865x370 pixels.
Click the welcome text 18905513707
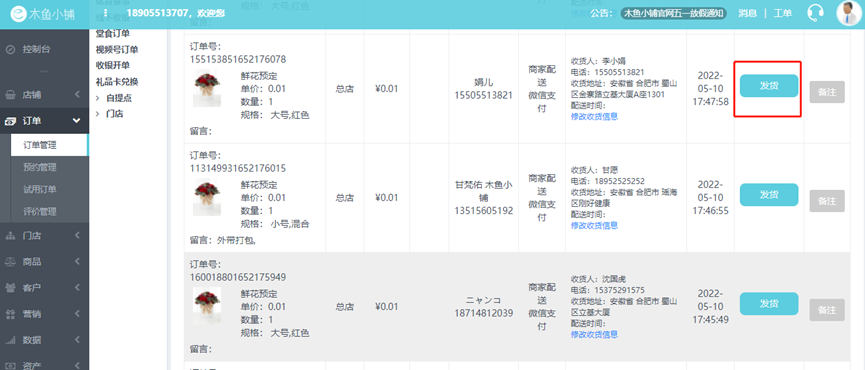(x=159, y=13)
